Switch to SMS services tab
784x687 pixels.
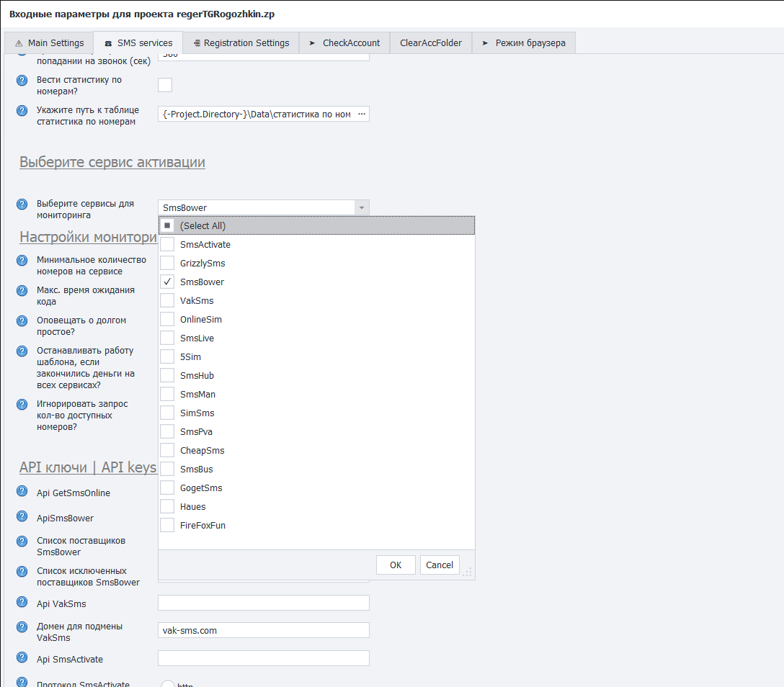coord(138,43)
